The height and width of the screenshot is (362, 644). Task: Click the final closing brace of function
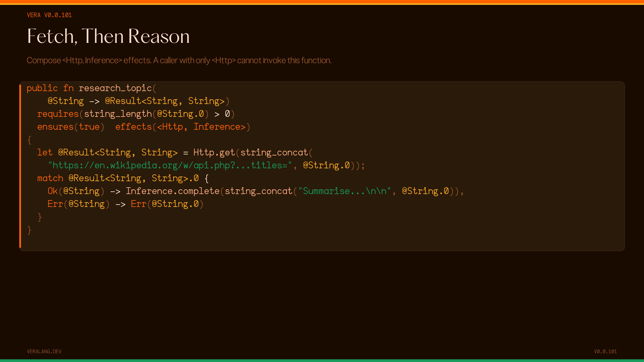29,230
